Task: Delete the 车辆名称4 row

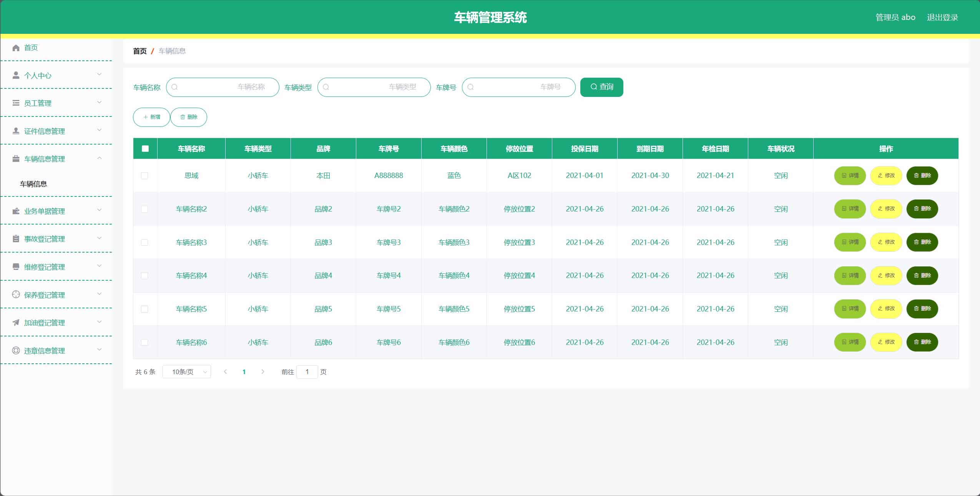Action: point(922,275)
